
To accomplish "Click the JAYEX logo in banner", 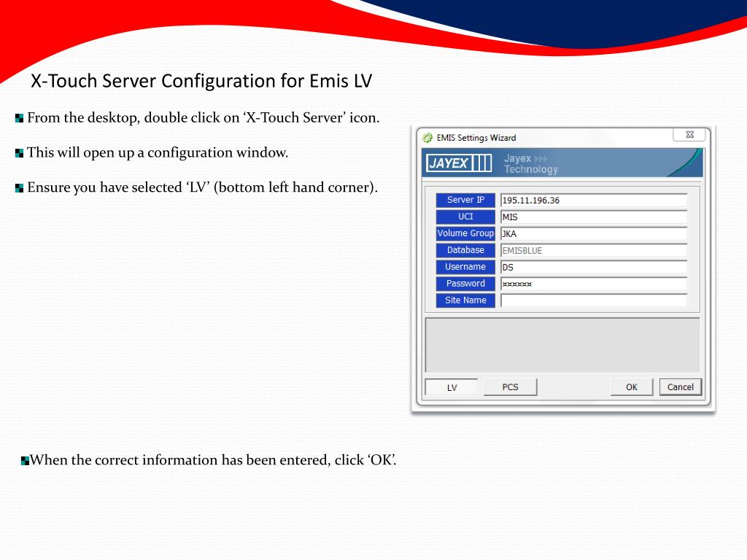I will pyautogui.click(x=460, y=163).
